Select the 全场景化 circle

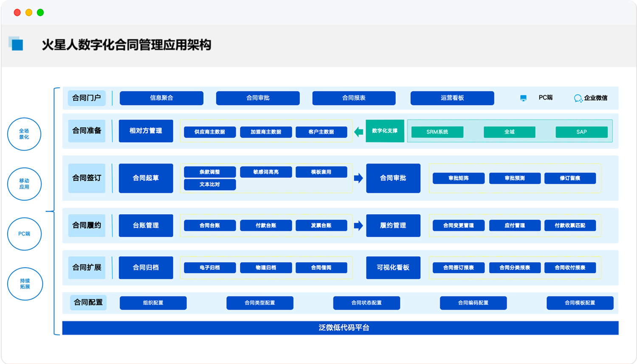click(x=24, y=134)
